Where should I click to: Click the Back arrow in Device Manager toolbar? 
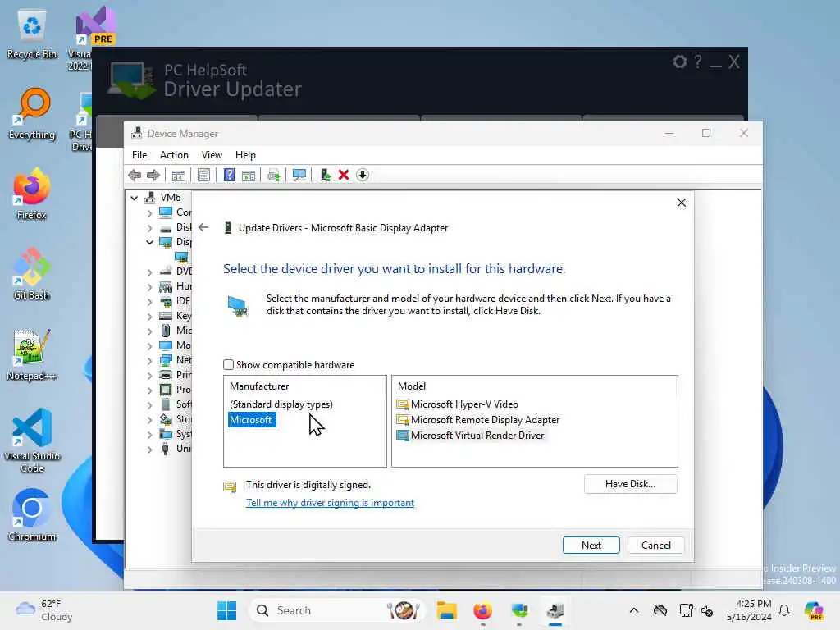click(x=135, y=176)
